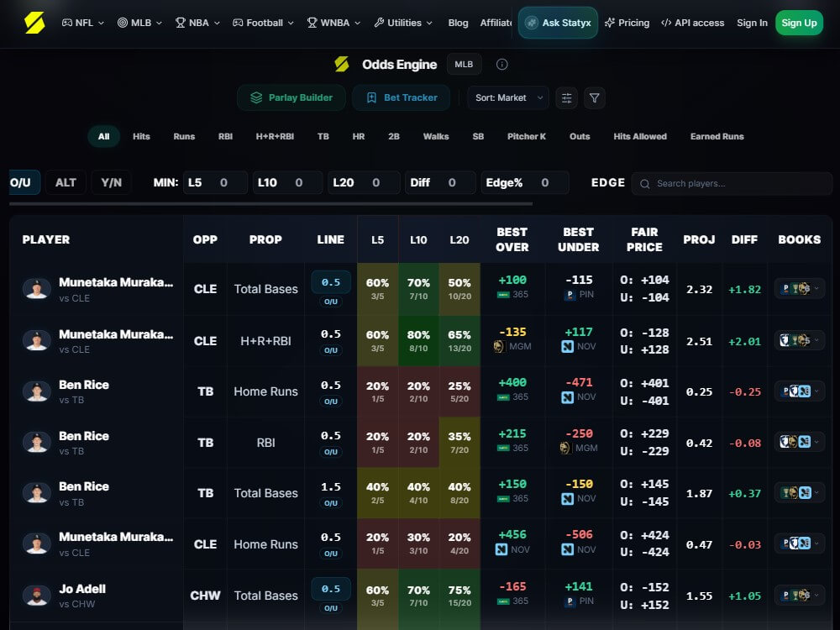Image resolution: width=840 pixels, height=630 pixels.
Task: Open the MLB dropdown menu
Action: (139, 23)
